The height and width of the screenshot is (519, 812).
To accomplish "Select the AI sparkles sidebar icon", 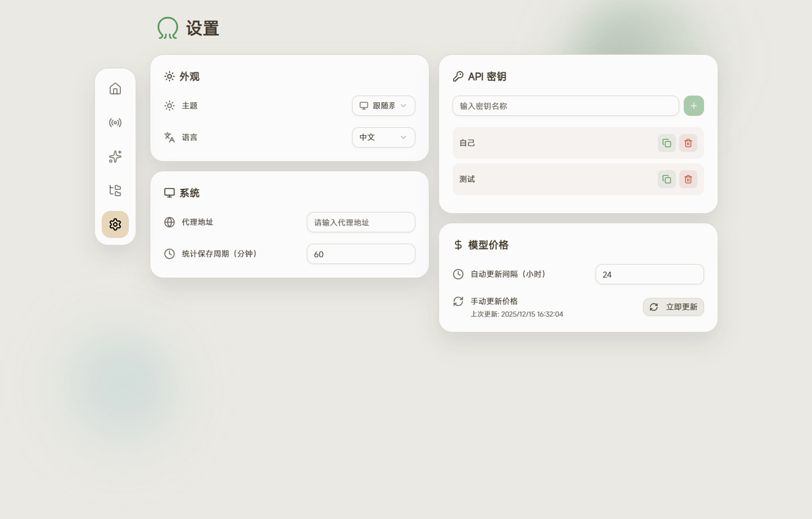I will (115, 157).
